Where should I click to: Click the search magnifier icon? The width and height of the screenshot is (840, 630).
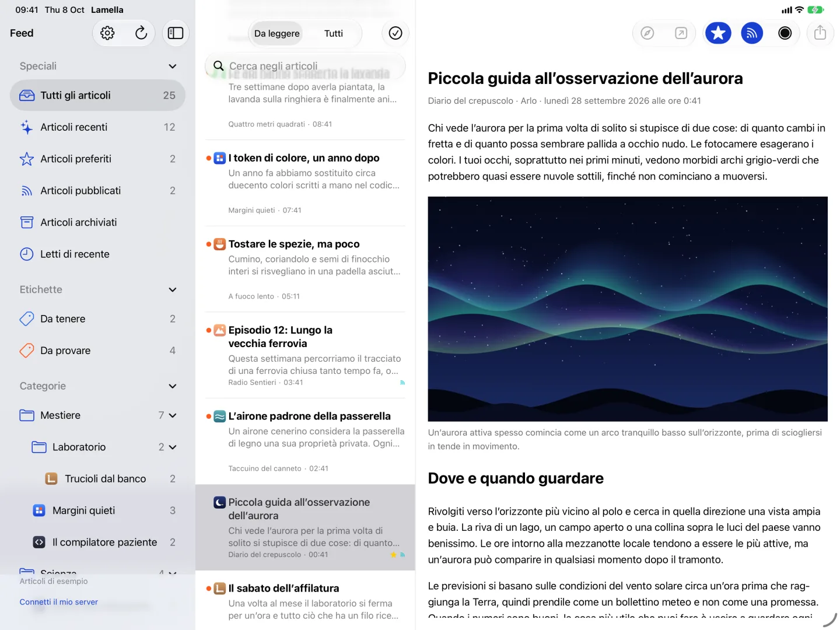[219, 66]
